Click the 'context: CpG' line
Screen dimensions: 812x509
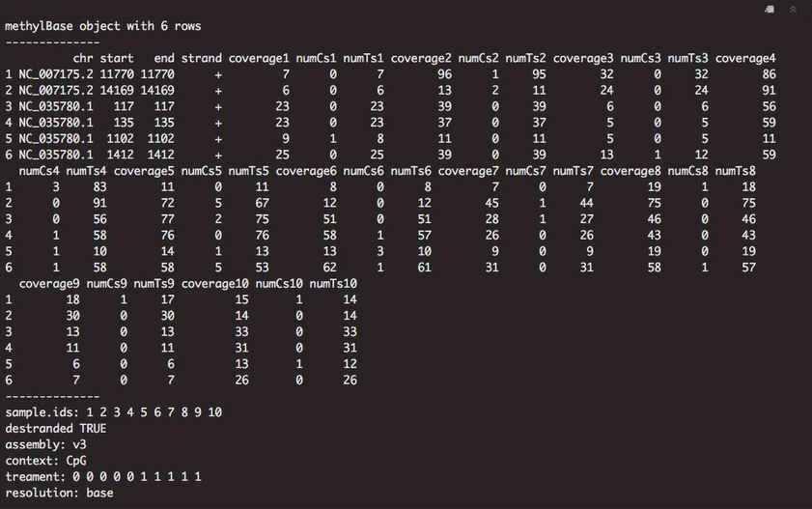[45, 461]
